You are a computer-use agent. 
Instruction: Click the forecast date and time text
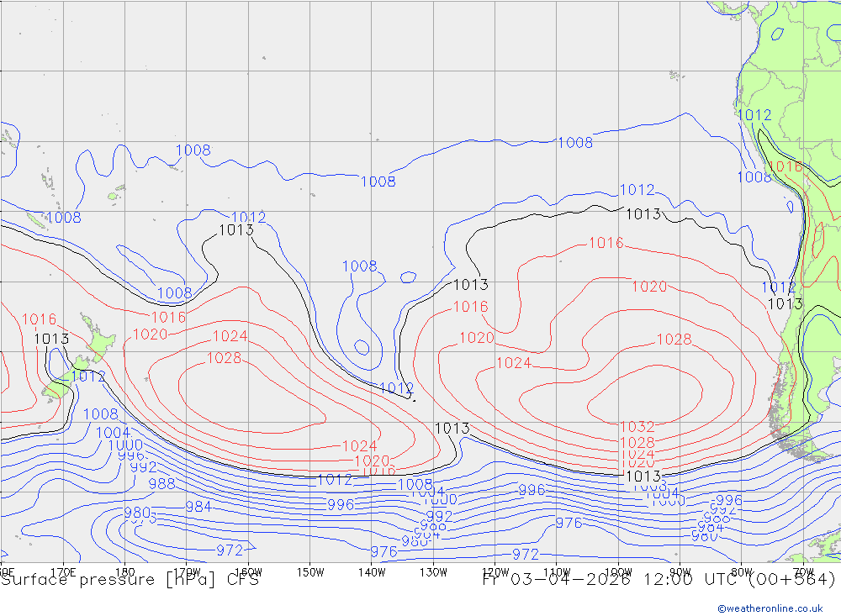[x=659, y=579]
